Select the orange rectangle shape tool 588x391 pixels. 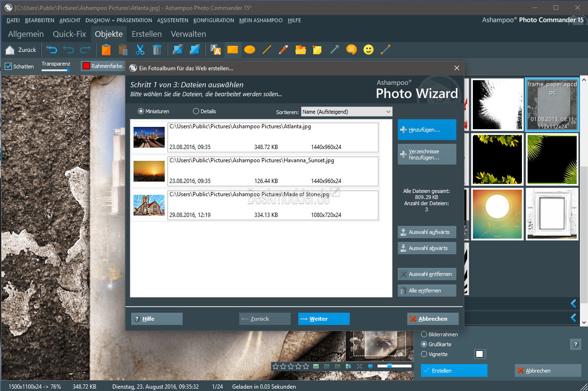(x=233, y=50)
